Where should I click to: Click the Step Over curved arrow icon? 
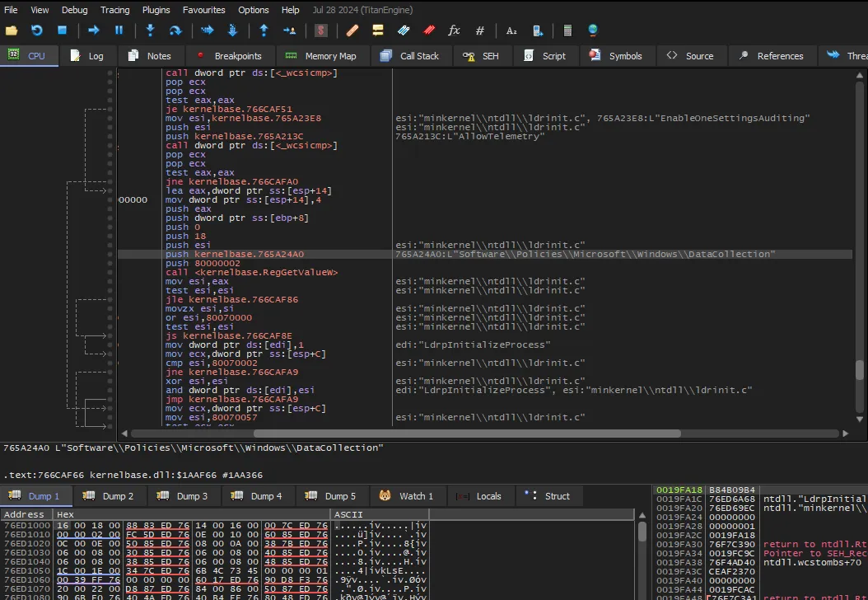coord(175,30)
